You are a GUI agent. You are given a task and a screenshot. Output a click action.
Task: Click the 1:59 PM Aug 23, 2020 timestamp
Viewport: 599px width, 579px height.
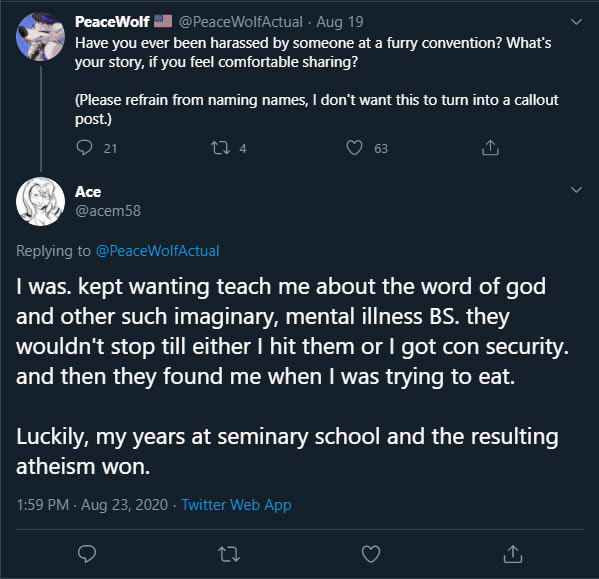tap(92, 505)
